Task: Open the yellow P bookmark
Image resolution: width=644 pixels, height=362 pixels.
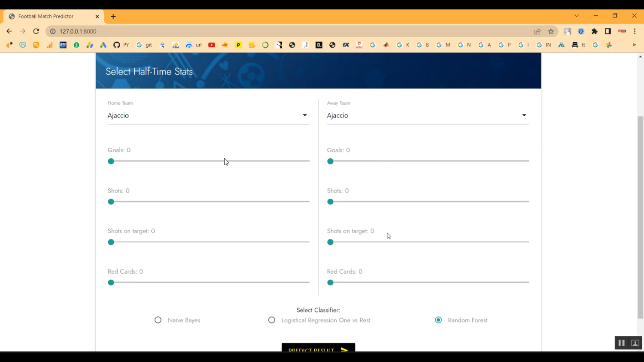Action: coord(238,45)
